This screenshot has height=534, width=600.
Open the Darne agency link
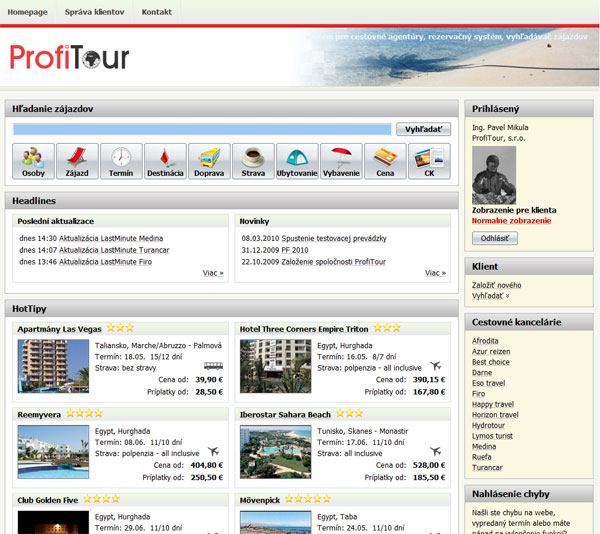tap(482, 373)
